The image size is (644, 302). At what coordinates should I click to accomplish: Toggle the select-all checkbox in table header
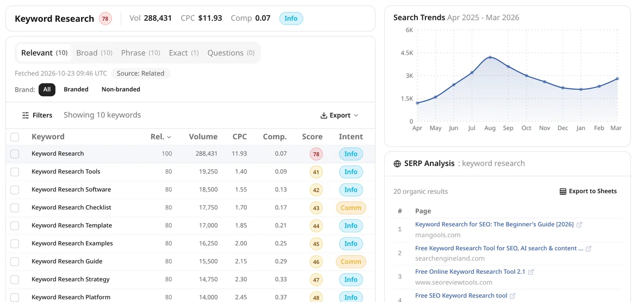(15, 137)
